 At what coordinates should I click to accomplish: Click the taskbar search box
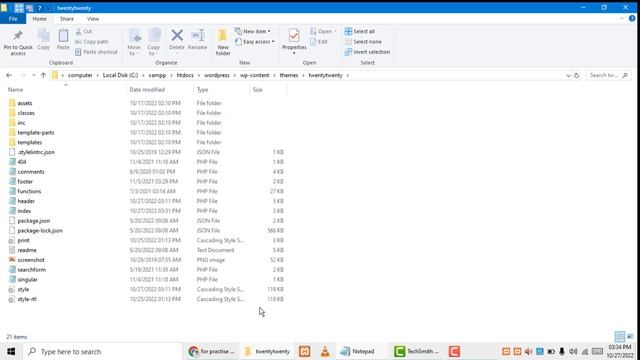click(102, 351)
